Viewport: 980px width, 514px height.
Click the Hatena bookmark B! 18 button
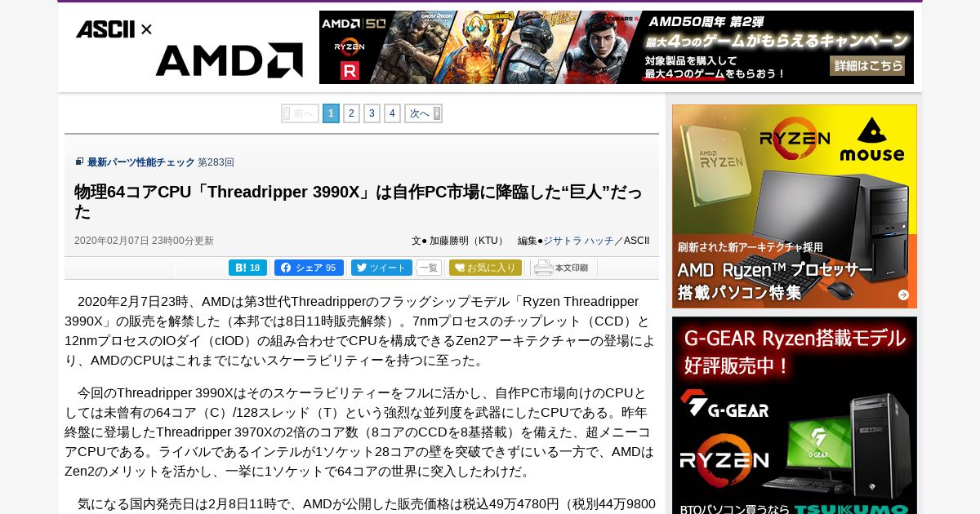point(248,268)
